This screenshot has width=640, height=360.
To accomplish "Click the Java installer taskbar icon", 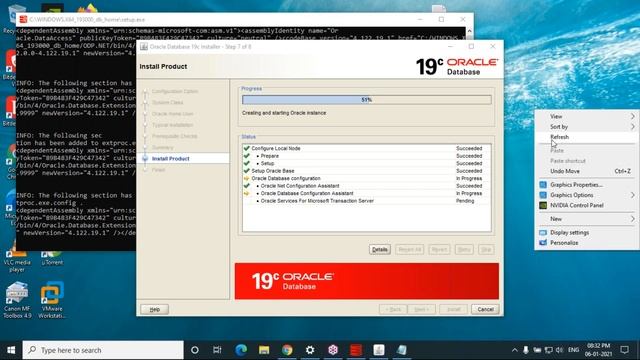I will click(x=379, y=350).
